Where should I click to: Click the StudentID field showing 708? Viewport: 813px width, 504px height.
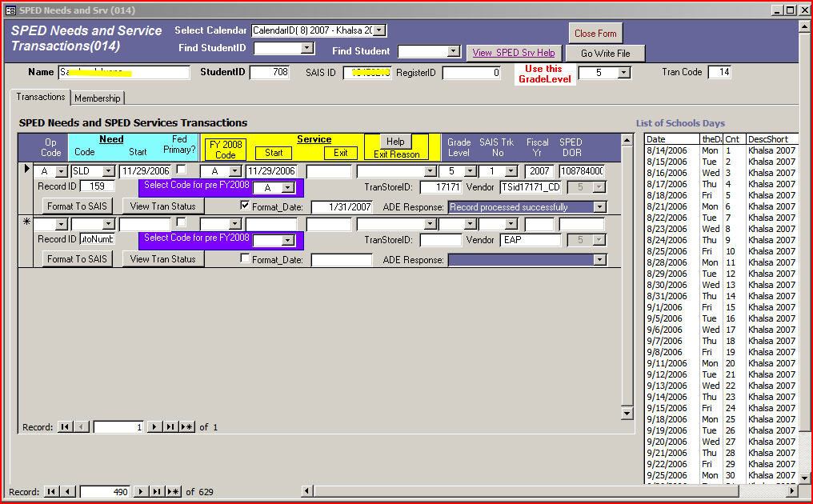270,72
